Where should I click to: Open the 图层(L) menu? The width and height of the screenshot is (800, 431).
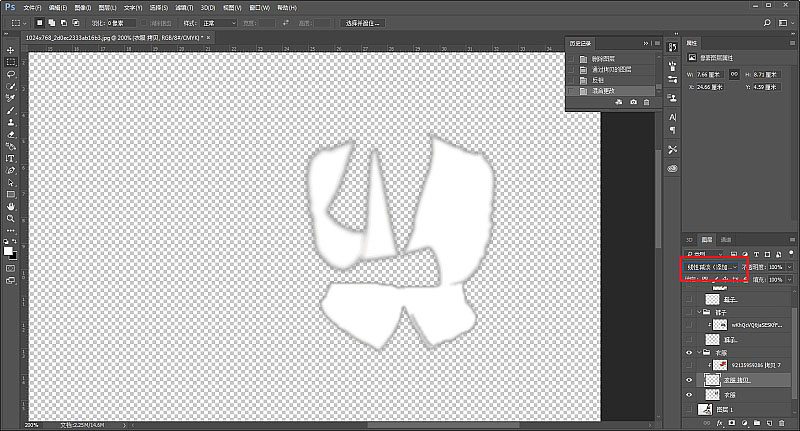[107, 8]
